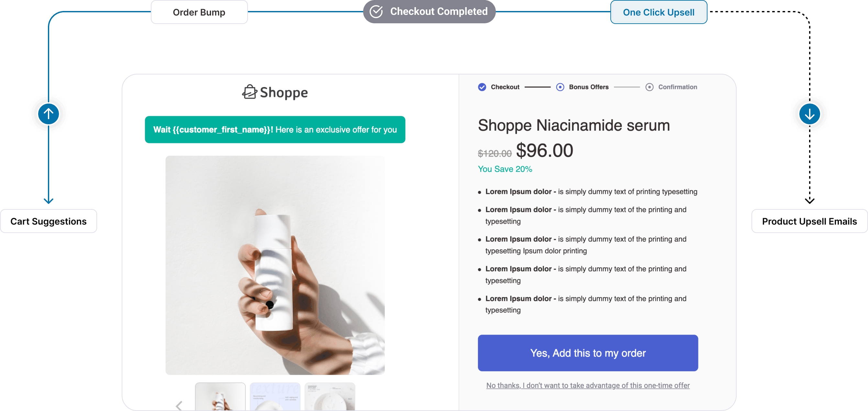The image size is (868, 411).
Task: Click the Checkout Completed pill
Action: (x=429, y=11)
